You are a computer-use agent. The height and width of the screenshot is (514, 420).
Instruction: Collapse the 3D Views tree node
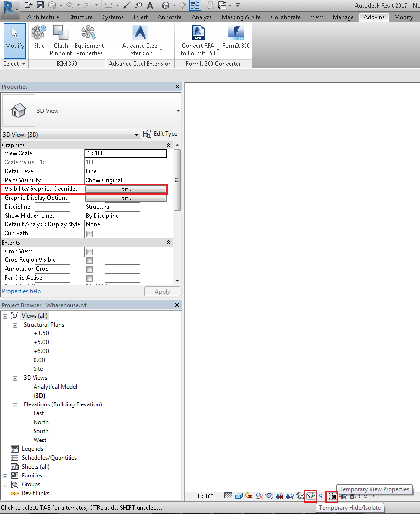point(15,378)
